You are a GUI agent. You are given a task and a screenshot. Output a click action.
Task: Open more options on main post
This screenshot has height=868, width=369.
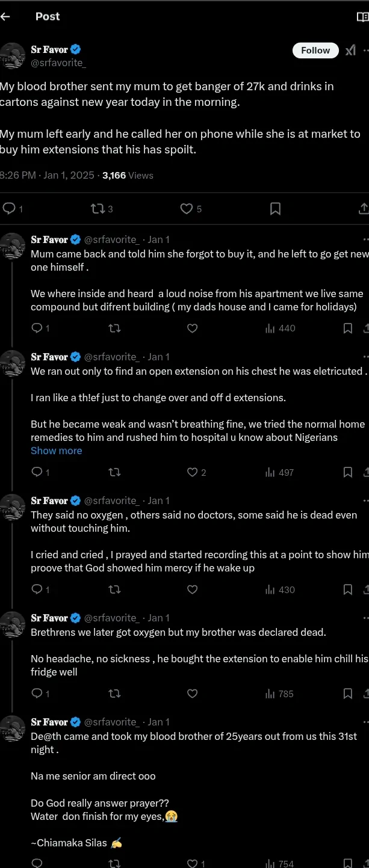pos(365,51)
